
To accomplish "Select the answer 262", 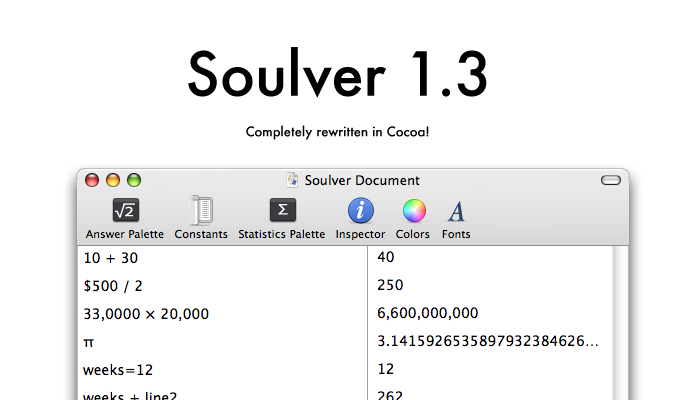I will (x=390, y=395).
